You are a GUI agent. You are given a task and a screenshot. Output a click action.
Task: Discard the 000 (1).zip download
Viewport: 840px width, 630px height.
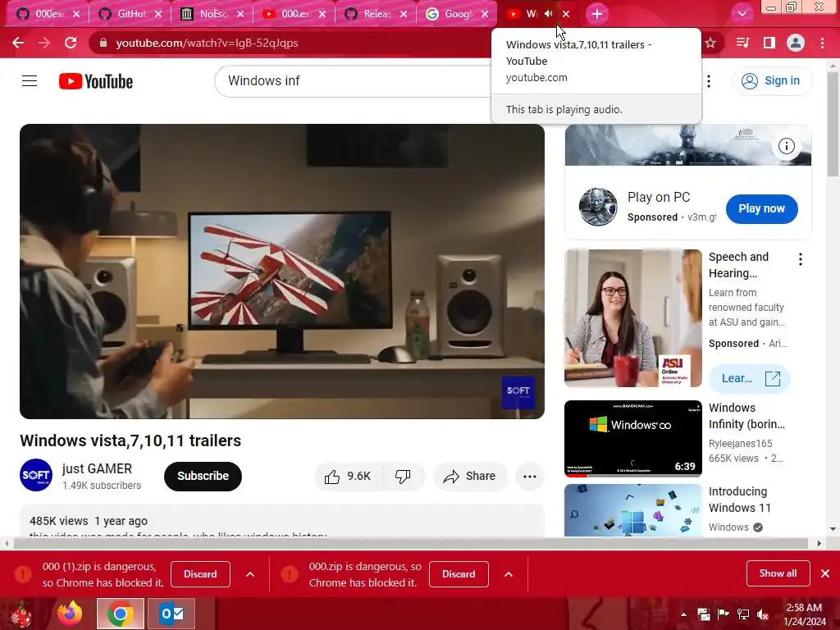[200, 574]
